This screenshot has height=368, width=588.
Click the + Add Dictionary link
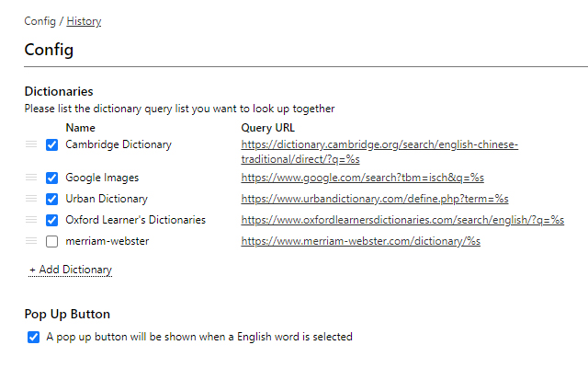[71, 270]
